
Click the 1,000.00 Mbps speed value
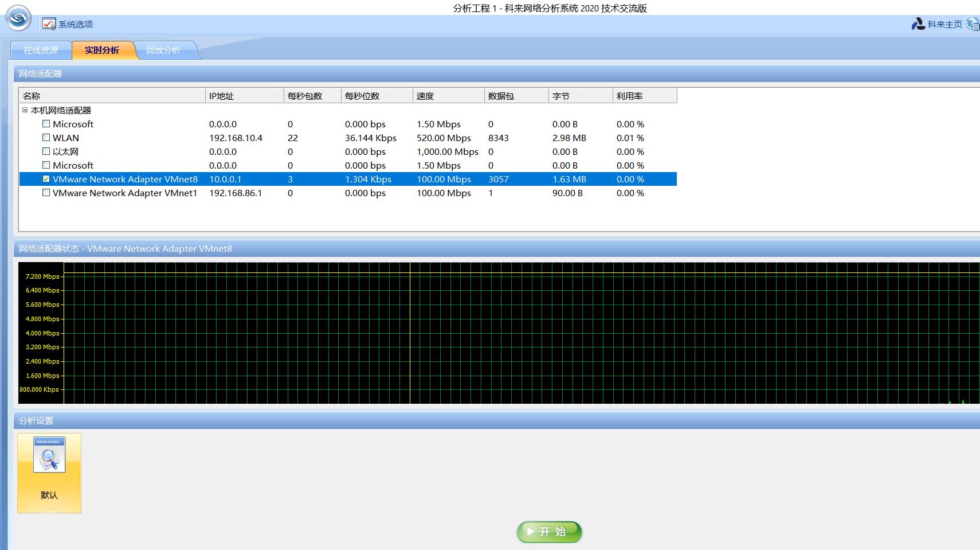click(x=448, y=151)
